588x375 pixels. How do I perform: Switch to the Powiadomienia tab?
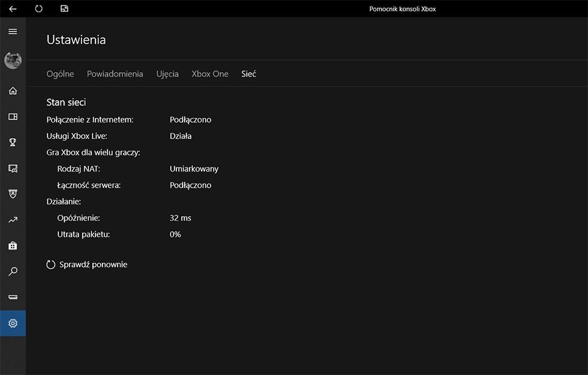(x=115, y=74)
